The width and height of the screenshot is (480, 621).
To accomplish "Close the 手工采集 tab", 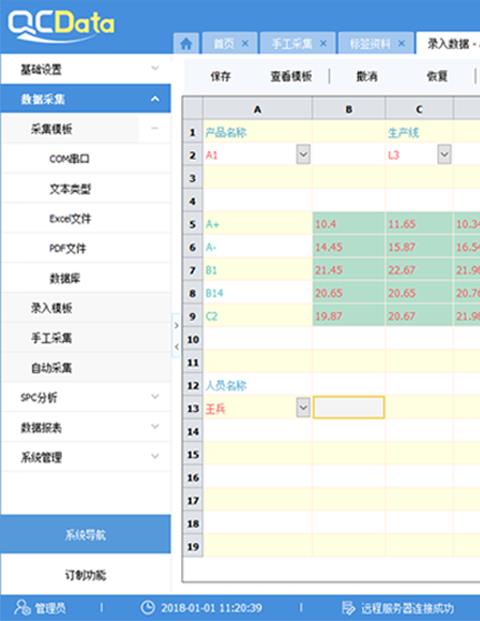I will click(323, 43).
